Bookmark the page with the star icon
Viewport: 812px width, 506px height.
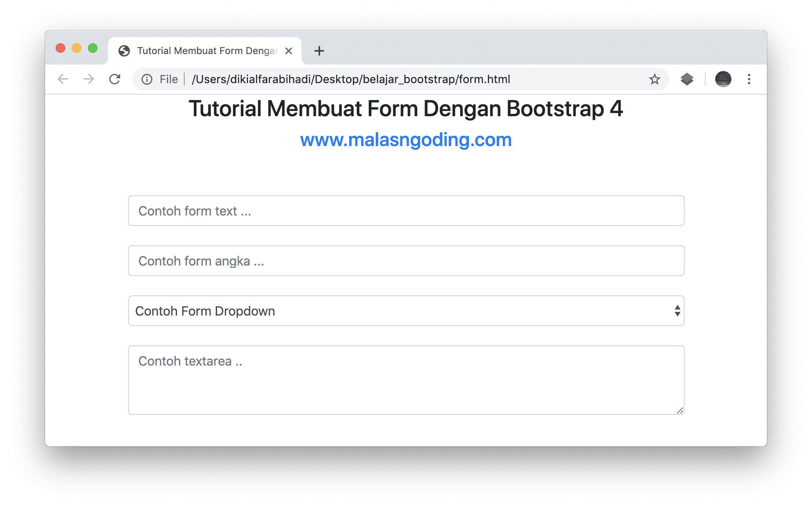click(x=655, y=79)
